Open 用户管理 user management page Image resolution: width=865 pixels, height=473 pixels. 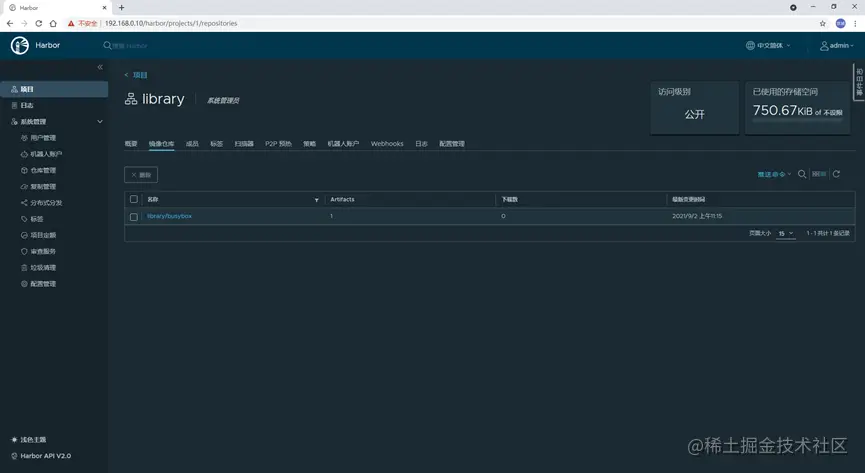43,138
